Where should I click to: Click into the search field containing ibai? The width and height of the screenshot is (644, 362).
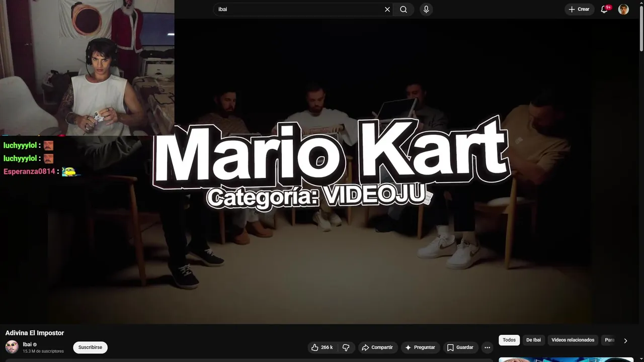[299, 9]
